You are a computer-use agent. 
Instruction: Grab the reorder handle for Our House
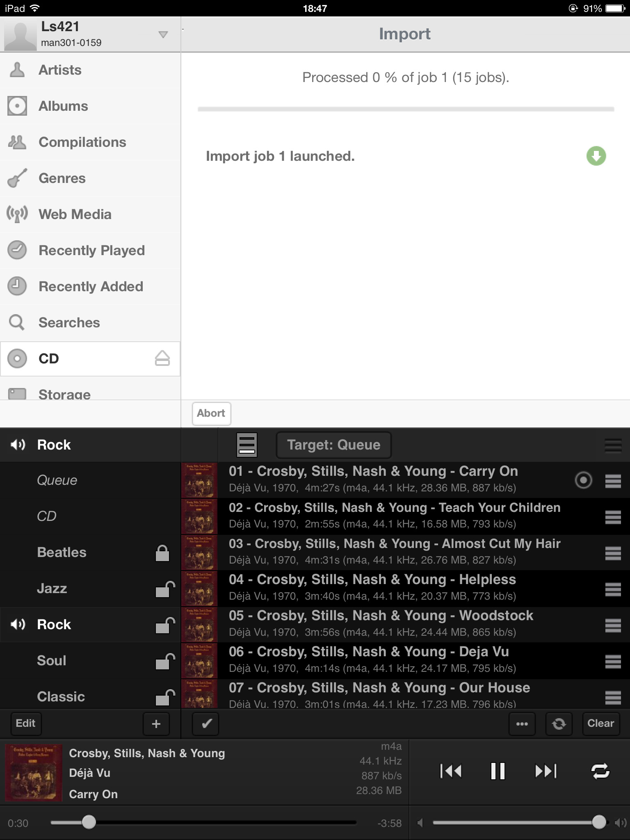point(613,697)
